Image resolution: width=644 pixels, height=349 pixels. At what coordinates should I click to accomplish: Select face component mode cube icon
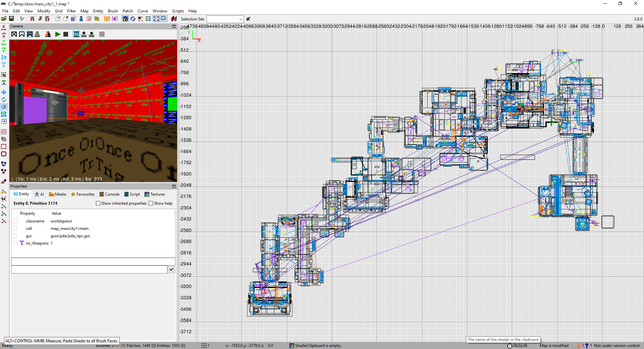pos(73,19)
